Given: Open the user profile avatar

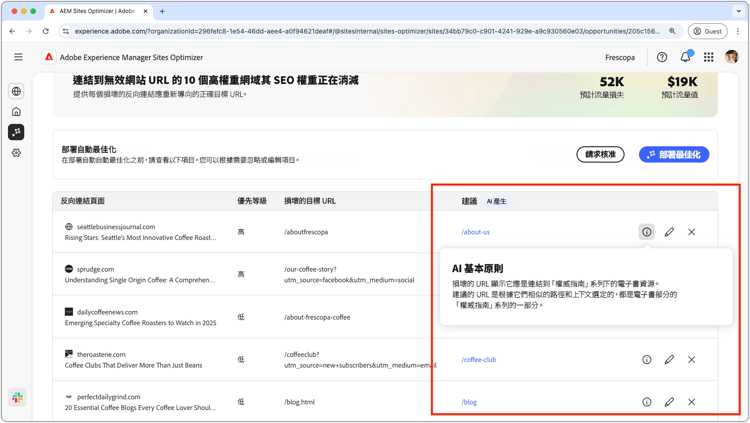Looking at the screenshot, I should [731, 57].
